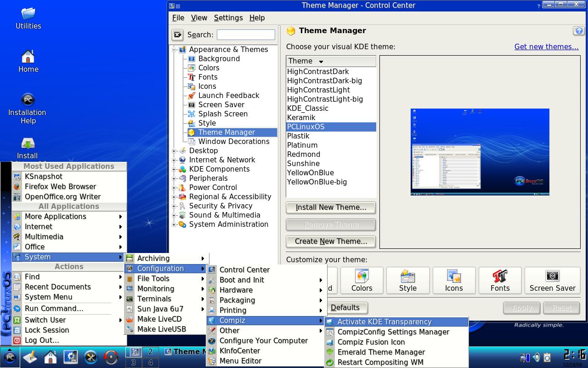Select the KDE_Classic theme row
This screenshot has height=368, width=588.
[x=331, y=109]
